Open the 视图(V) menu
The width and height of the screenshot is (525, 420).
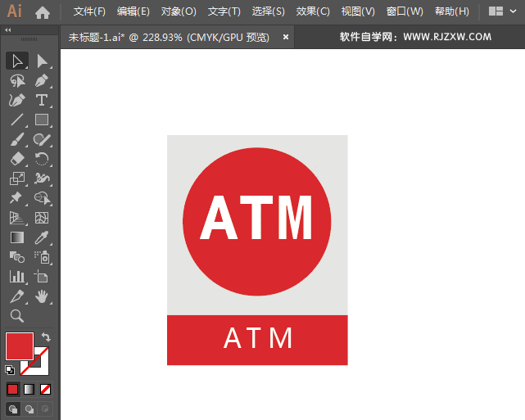[358, 11]
